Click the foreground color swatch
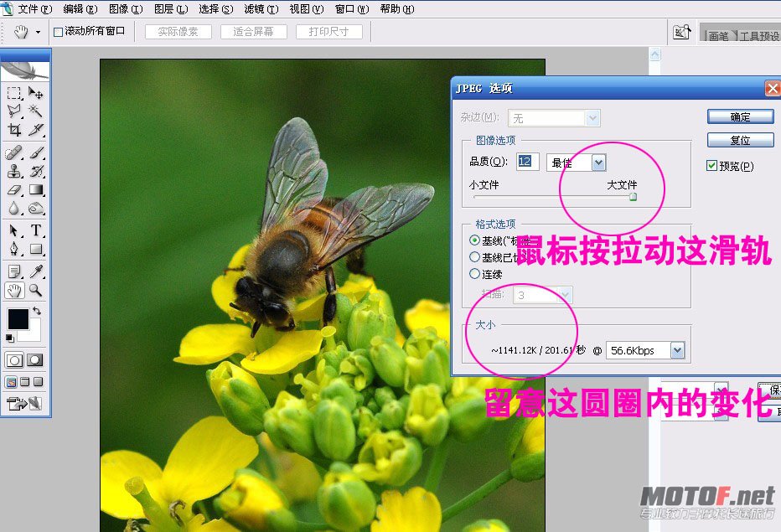This screenshot has height=532, width=781. (x=18, y=319)
